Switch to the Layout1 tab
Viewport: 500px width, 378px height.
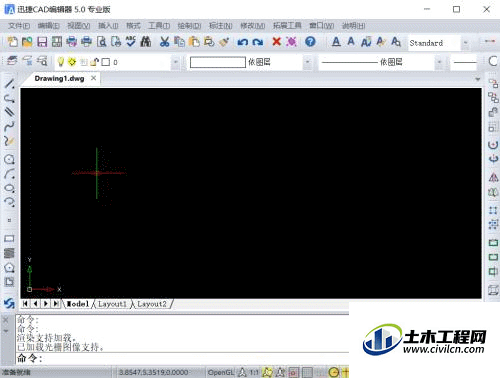coord(112,304)
